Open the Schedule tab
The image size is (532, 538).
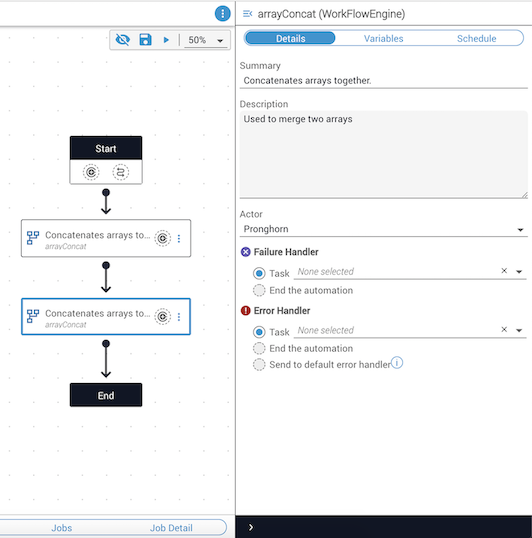(x=476, y=38)
